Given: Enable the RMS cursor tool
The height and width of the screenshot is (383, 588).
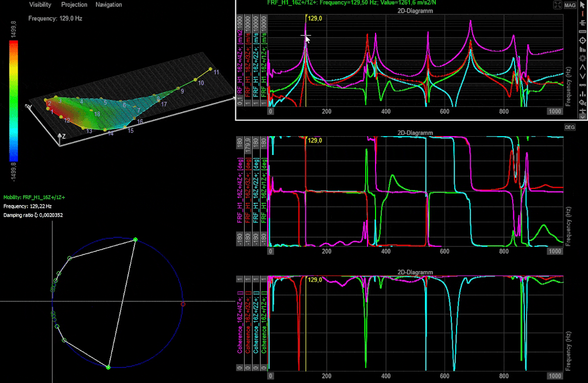Looking at the screenshot, I should [582, 85].
